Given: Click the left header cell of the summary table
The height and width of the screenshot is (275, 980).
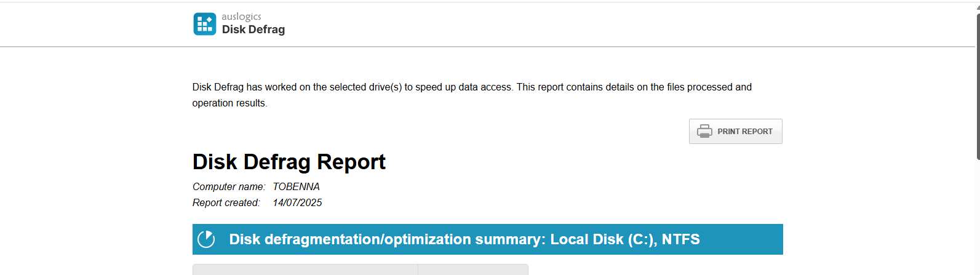Looking at the screenshot, I should point(305,269).
